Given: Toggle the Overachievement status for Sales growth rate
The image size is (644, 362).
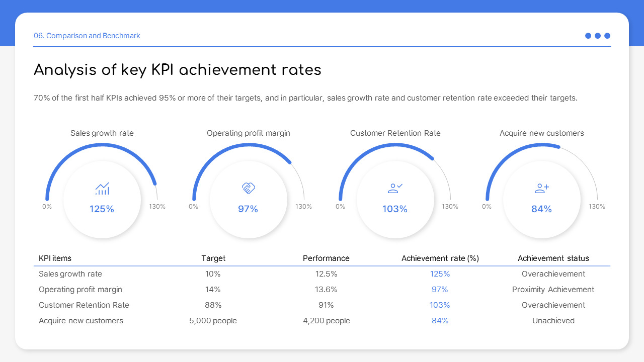Looking at the screenshot, I should pos(553,274).
